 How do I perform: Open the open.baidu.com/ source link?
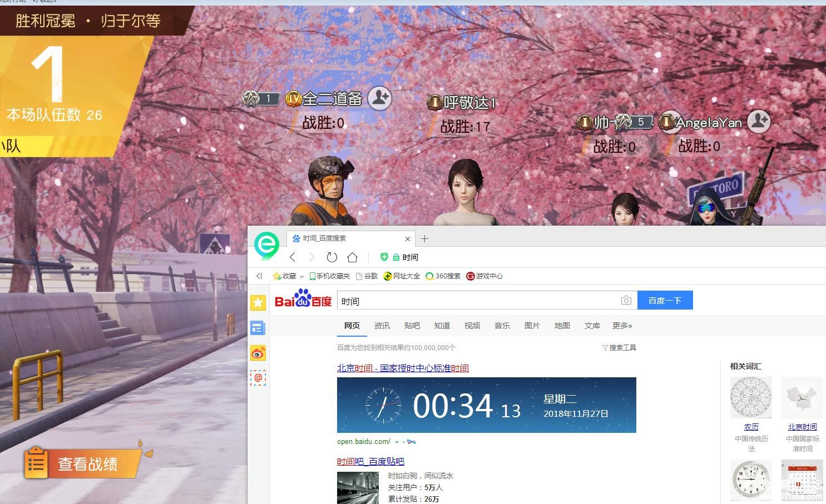tap(364, 442)
